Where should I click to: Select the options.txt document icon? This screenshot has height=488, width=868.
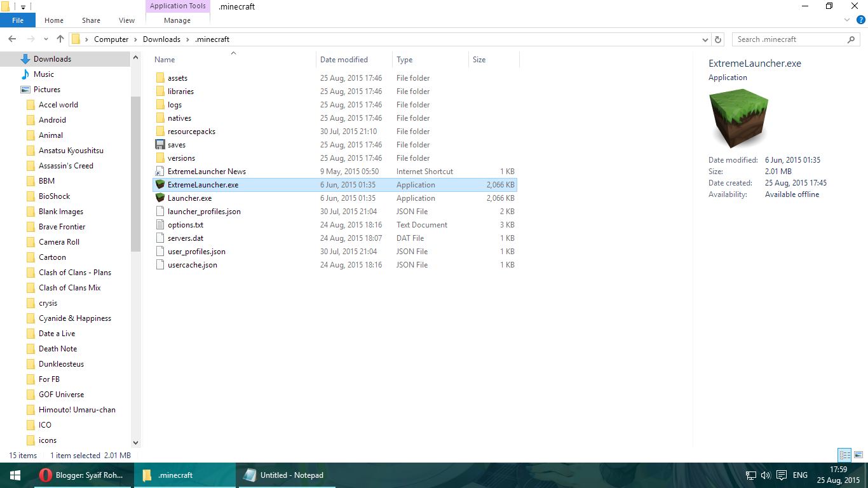[x=160, y=225]
